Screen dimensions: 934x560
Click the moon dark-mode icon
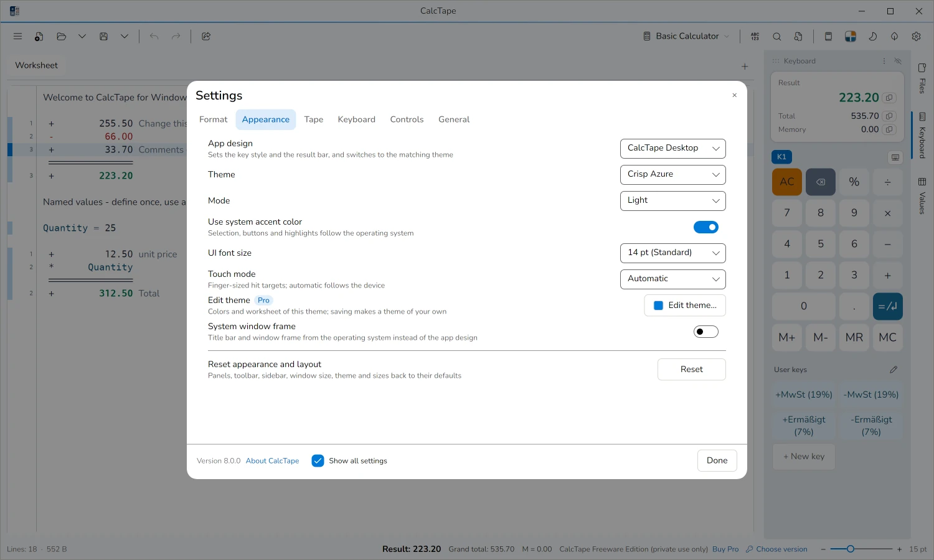(x=873, y=36)
